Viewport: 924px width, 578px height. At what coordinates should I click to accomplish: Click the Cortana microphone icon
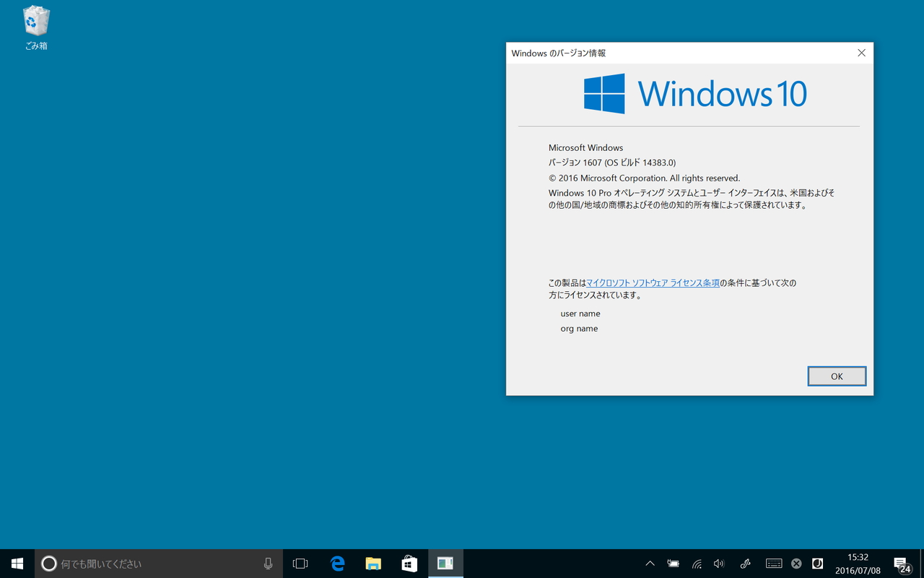click(x=268, y=564)
